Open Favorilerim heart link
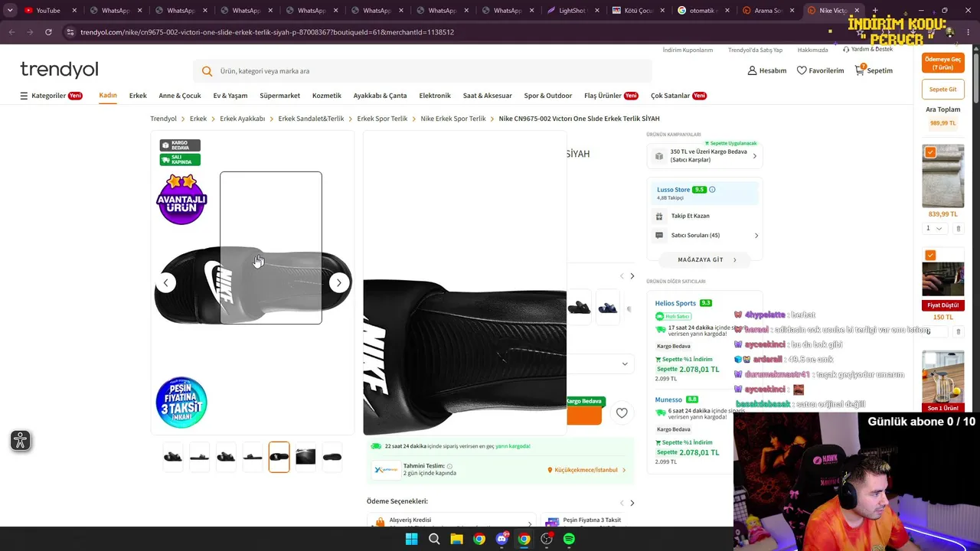The height and width of the screenshot is (551, 980). point(820,70)
